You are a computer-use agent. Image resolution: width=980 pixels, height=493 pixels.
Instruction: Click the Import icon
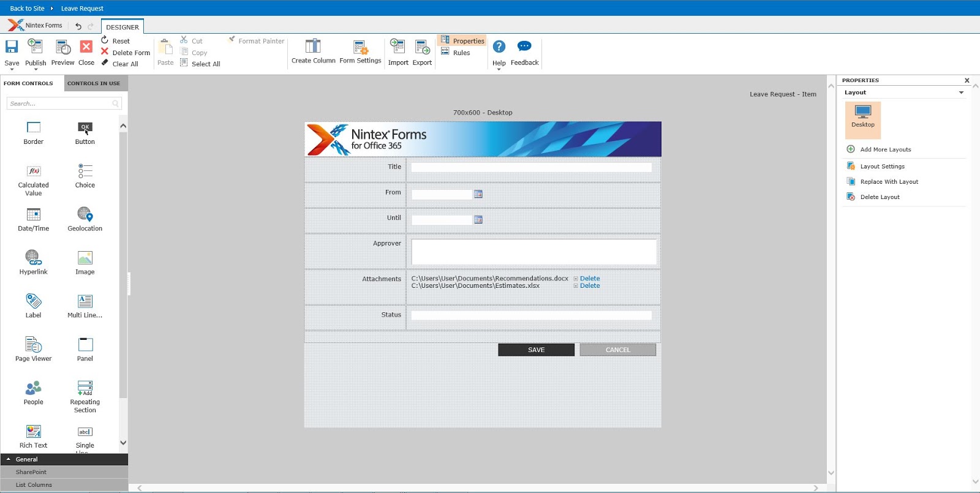(398, 47)
